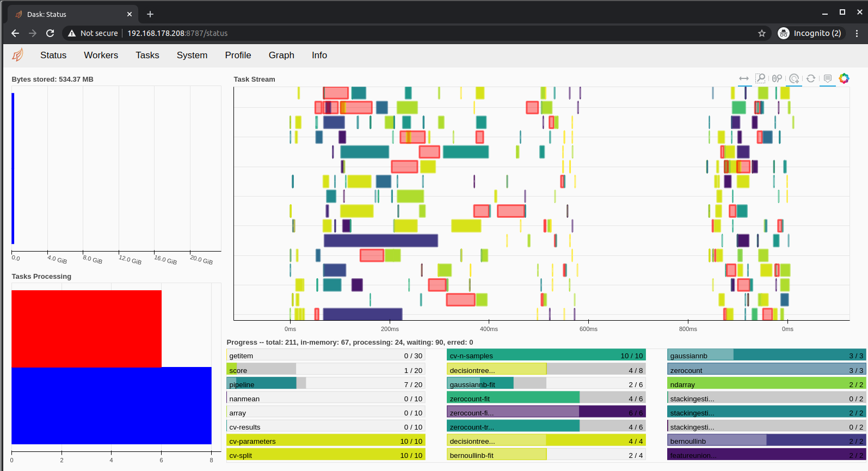
Task: Toggle the Hover tooltip tool
Action: pyautogui.click(x=828, y=78)
